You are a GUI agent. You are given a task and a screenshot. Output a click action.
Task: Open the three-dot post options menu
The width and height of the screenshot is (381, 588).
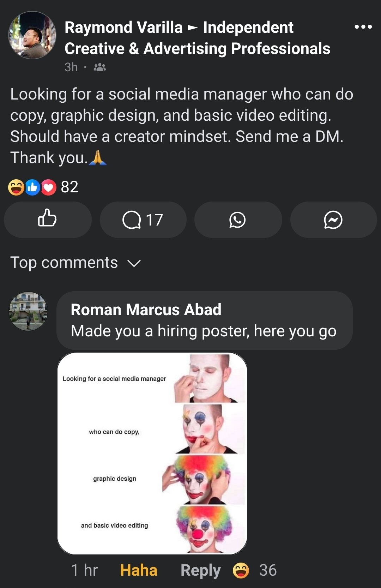pos(363,27)
